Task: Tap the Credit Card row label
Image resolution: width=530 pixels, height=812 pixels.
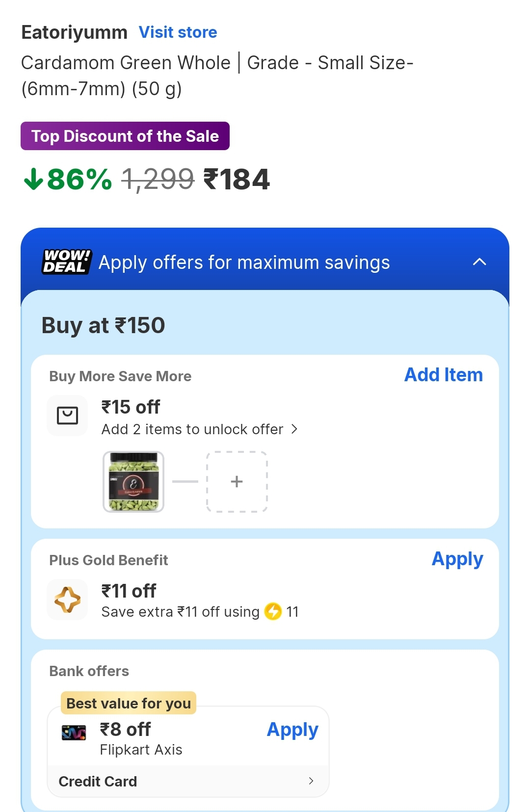Action: (98, 781)
